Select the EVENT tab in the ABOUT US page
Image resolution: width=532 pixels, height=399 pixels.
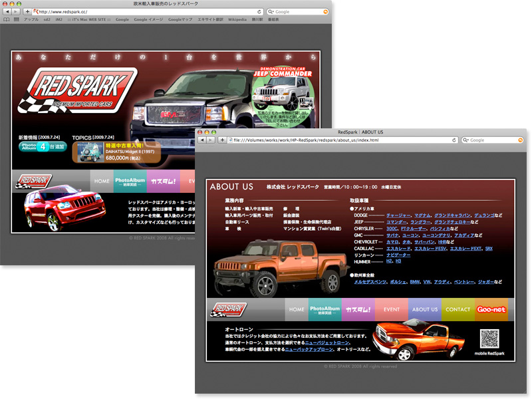pos(391,309)
